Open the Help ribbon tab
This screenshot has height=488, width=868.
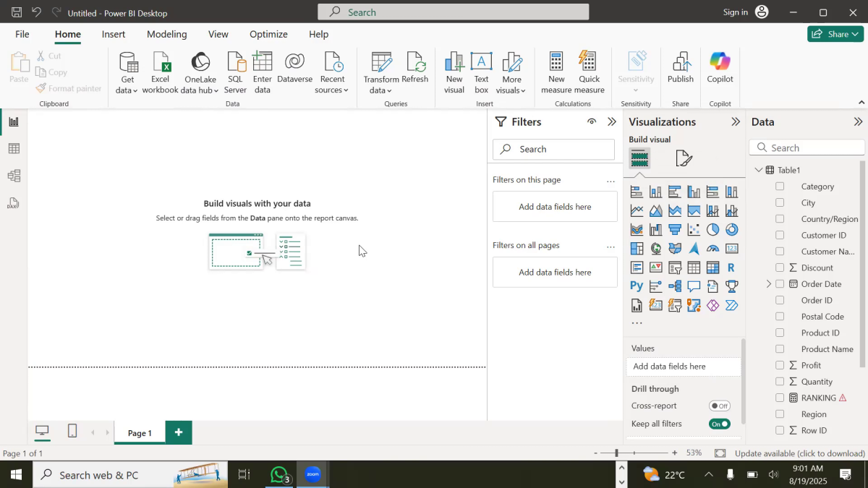click(319, 34)
